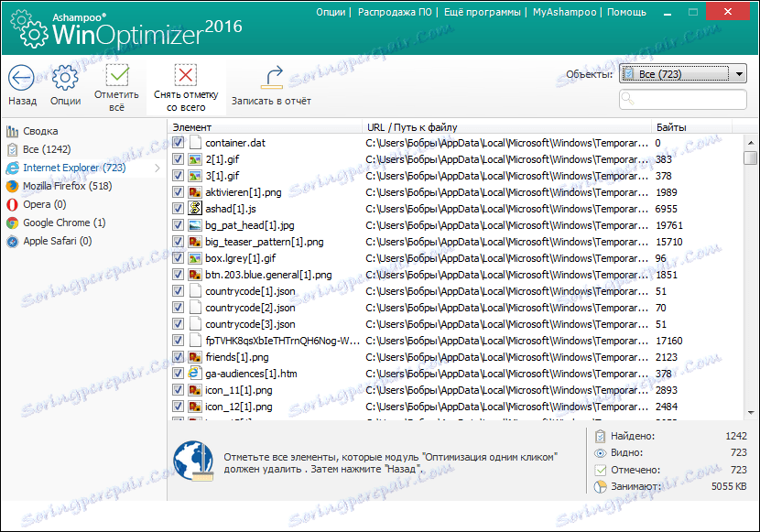Click the globe cleaner icon in info panel
The width and height of the screenshot is (760, 532).
pyautogui.click(x=193, y=461)
